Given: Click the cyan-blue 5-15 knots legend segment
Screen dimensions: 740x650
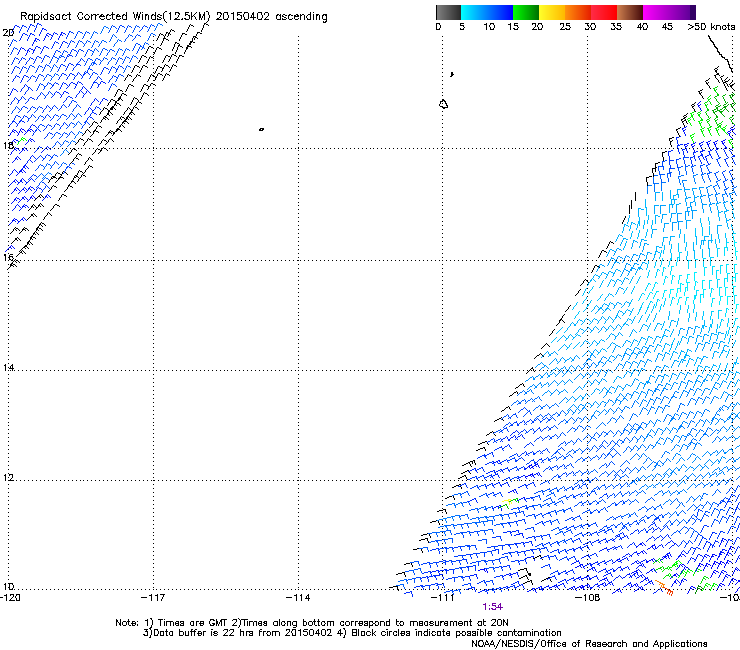Looking at the screenshot, I should [487, 12].
